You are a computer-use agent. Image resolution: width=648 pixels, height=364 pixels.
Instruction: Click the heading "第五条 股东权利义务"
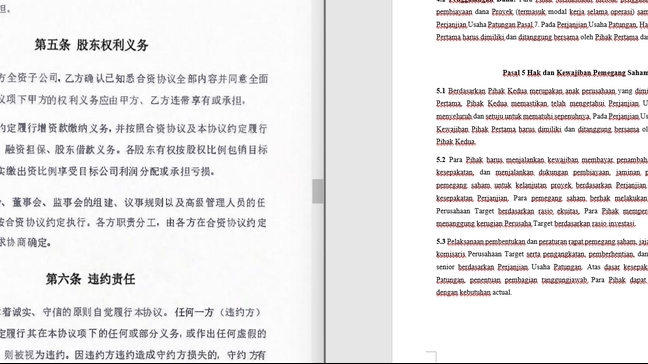(x=91, y=45)
